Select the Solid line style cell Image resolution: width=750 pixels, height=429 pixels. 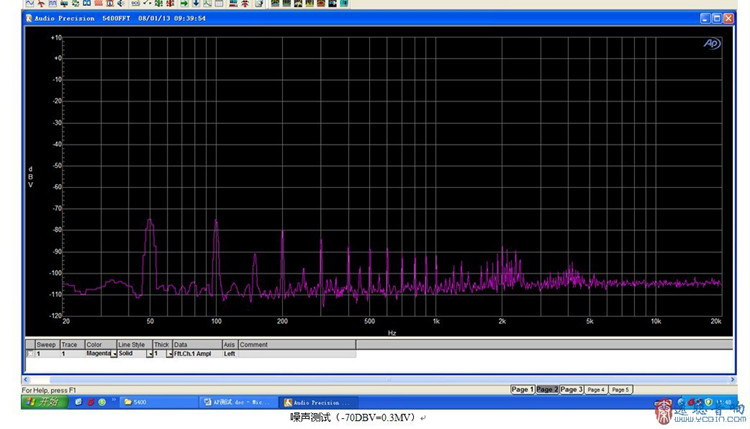pyautogui.click(x=132, y=354)
